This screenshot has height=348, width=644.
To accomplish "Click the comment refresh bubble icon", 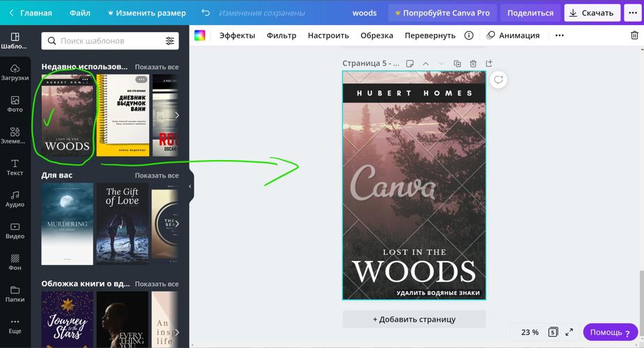I will [498, 79].
